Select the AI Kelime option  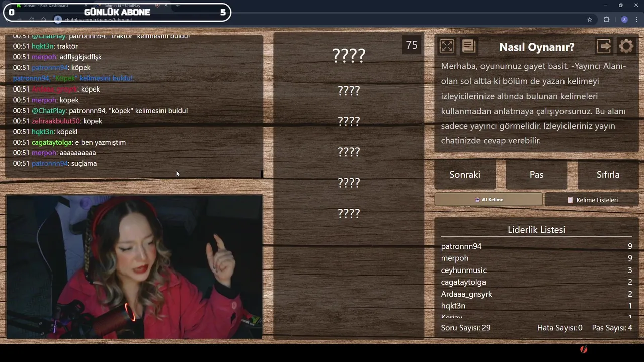pyautogui.click(x=489, y=200)
